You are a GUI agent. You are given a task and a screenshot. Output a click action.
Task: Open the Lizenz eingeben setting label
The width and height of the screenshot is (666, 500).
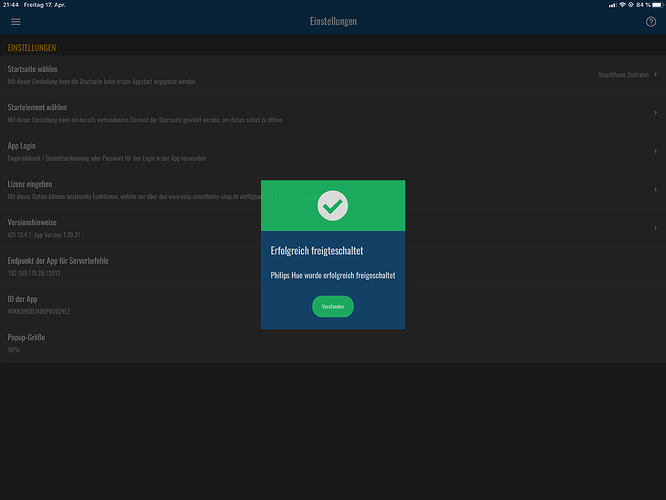pos(29,184)
